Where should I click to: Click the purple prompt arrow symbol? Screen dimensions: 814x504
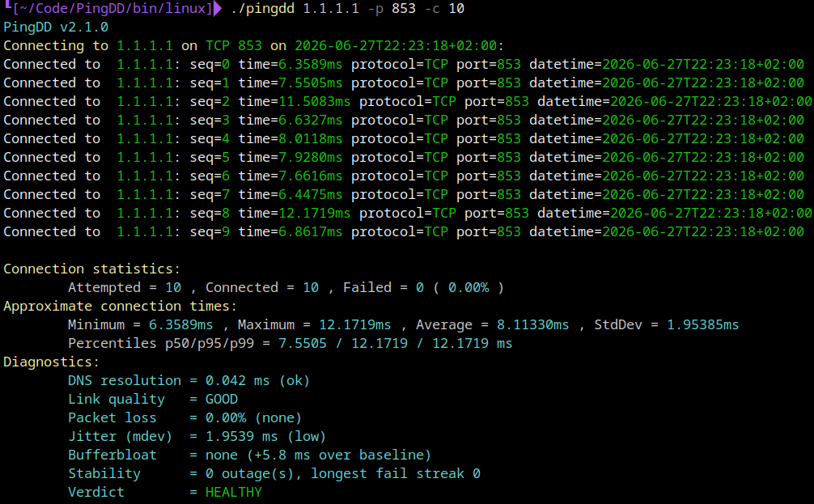217,8
